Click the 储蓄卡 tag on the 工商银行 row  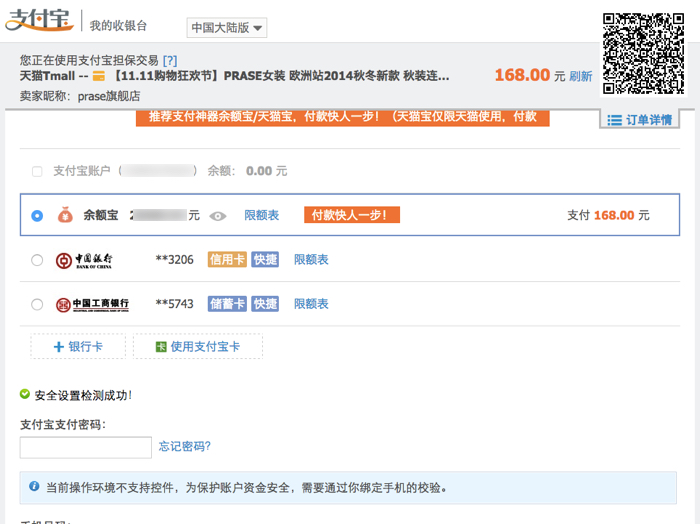[x=227, y=304]
